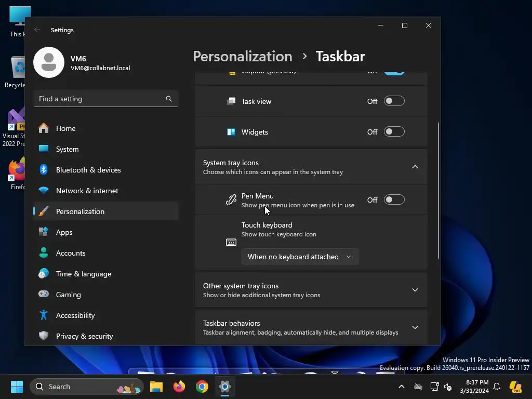
Task: Select Personalization in sidebar
Action: [x=106, y=211]
